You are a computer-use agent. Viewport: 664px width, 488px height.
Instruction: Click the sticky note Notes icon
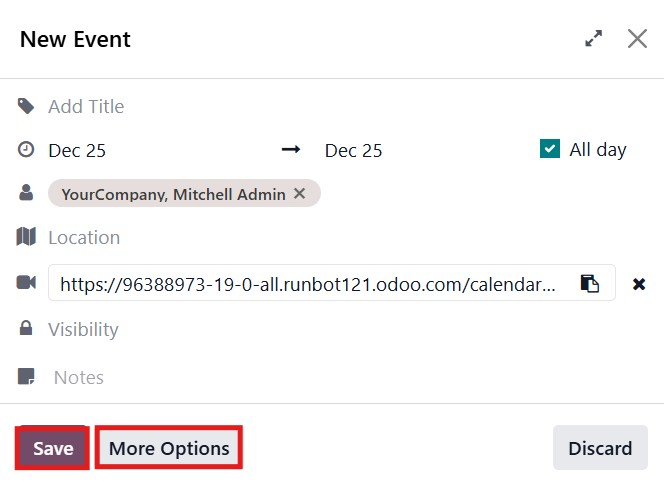pyautogui.click(x=26, y=377)
